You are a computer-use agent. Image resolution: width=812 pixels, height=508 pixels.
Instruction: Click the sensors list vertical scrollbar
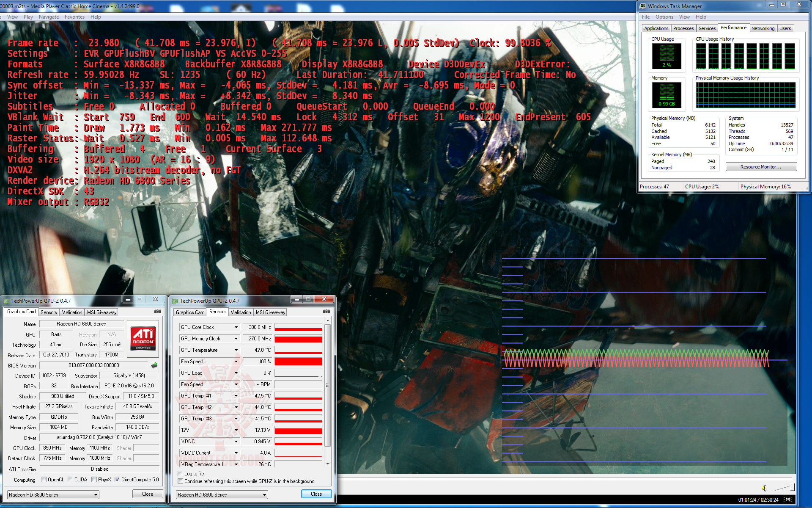[x=327, y=385]
